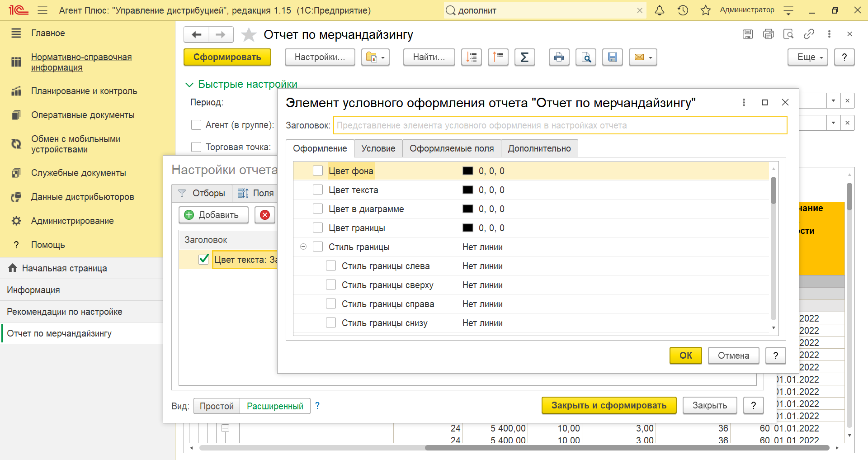Click the sort ascending toolbar icon
Image resolution: width=868 pixels, height=460 pixels.
tap(498, 57)
